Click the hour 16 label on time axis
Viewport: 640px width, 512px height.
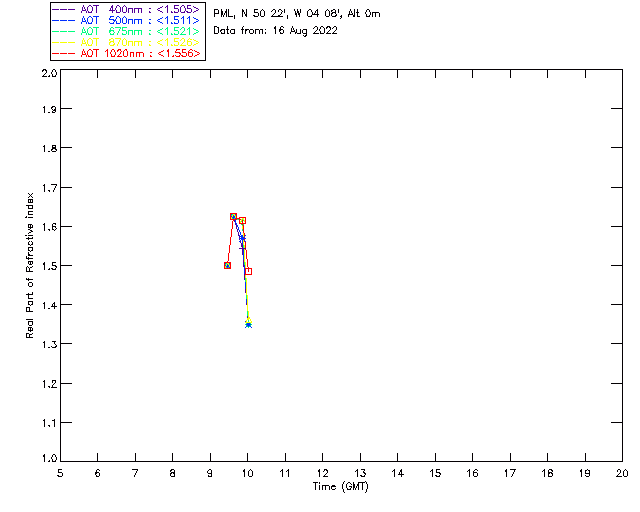pyautogui.click(x=472, y=473)
